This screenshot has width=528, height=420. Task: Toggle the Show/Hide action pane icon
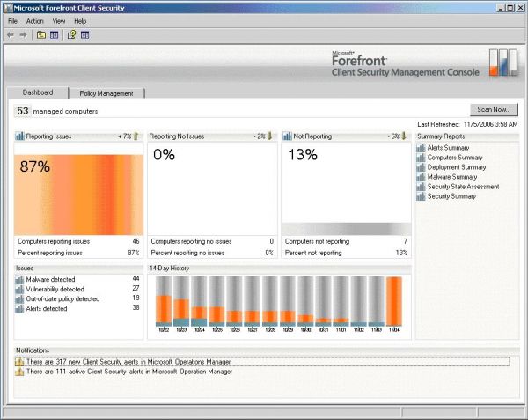(x=84, y=34)
